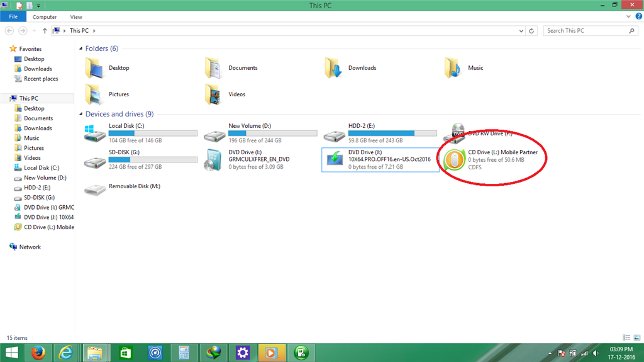Open the Desktop folder icon in Folders

point(94,68)
